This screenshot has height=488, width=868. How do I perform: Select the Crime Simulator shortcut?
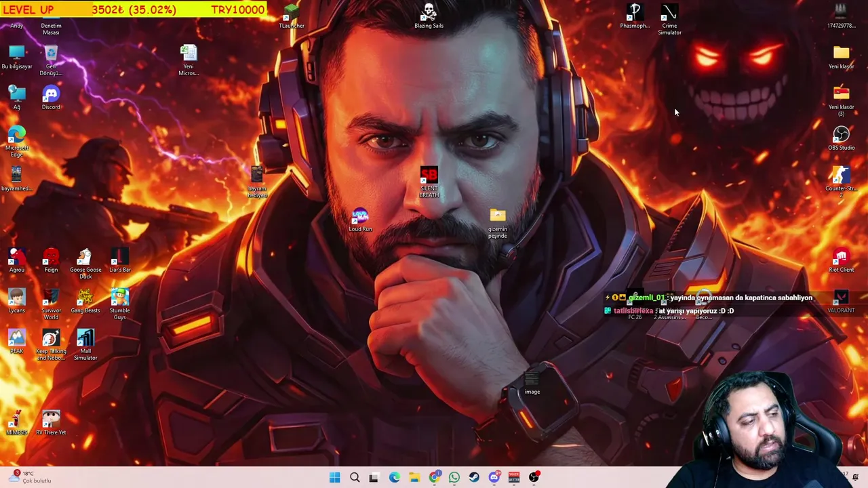[x=669, y=20]
